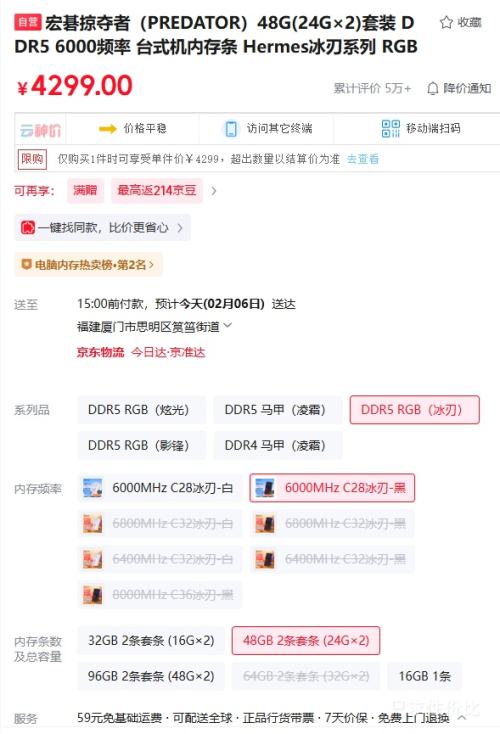The height and width of the screenshot is (734, 500).
Task: Click 一键找同款 price comparison button
Action: pyautogui.click(x=102, y=228)
